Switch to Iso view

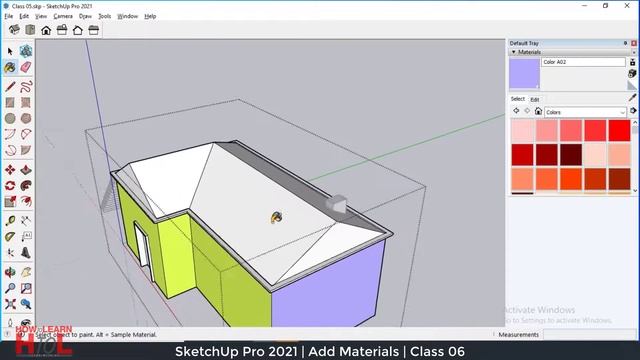pyautogui.click(x=14, y=30)
